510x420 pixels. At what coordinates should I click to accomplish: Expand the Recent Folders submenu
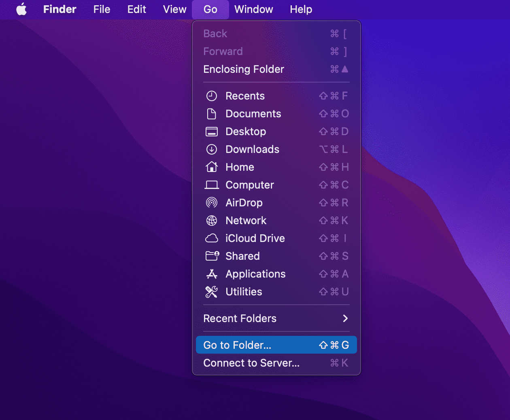pos(240,318)
